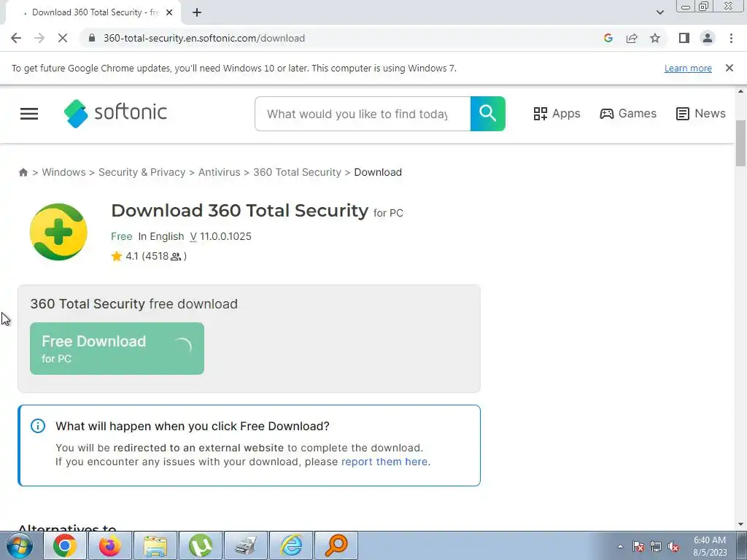Open the magnifier search app in taskbar
This screenshot has width=747, height=560.
coord(336,545)
